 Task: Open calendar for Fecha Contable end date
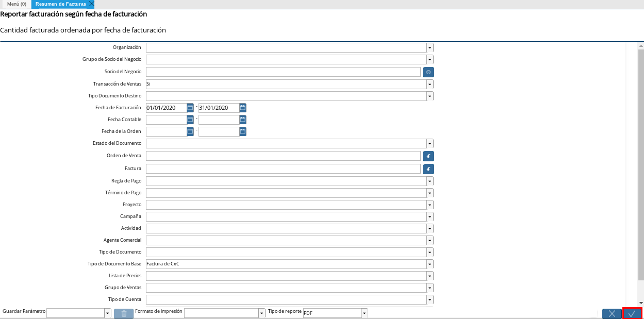click(x=243, y=120)
